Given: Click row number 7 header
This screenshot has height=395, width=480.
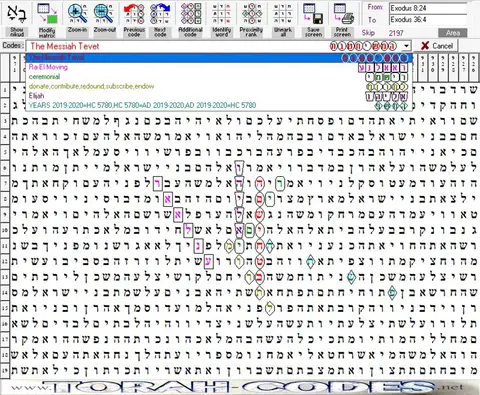Looking at the screenshot, I should click(x=5, y=184).
